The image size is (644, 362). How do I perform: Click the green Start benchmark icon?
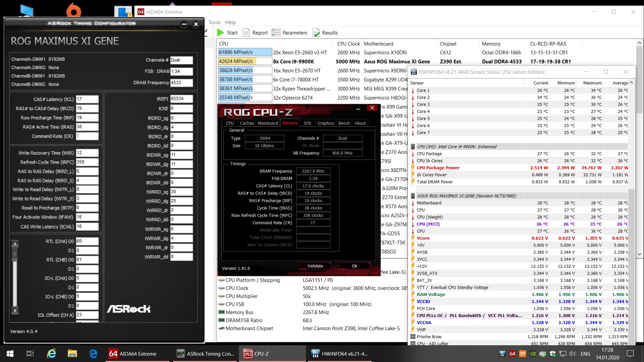point(221,33)
